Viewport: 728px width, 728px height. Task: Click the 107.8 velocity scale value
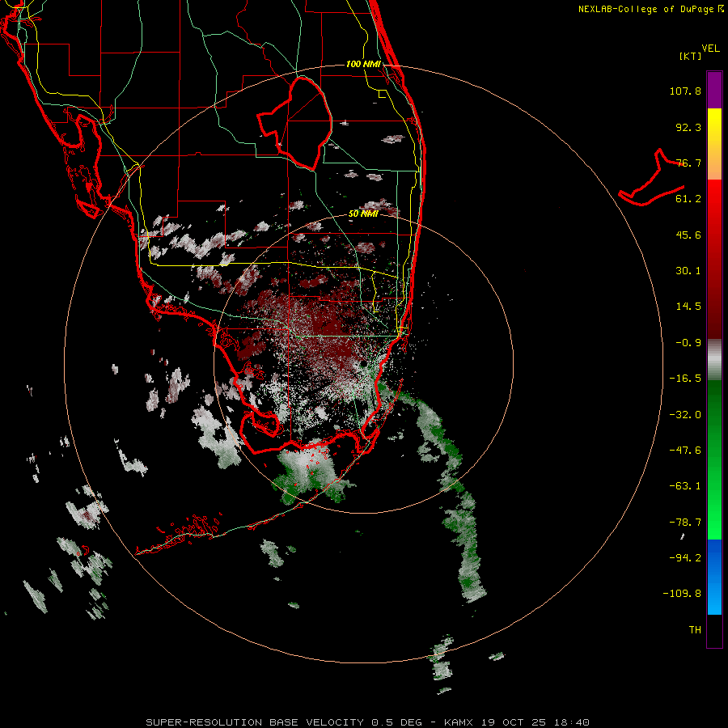tap(685, 91)
